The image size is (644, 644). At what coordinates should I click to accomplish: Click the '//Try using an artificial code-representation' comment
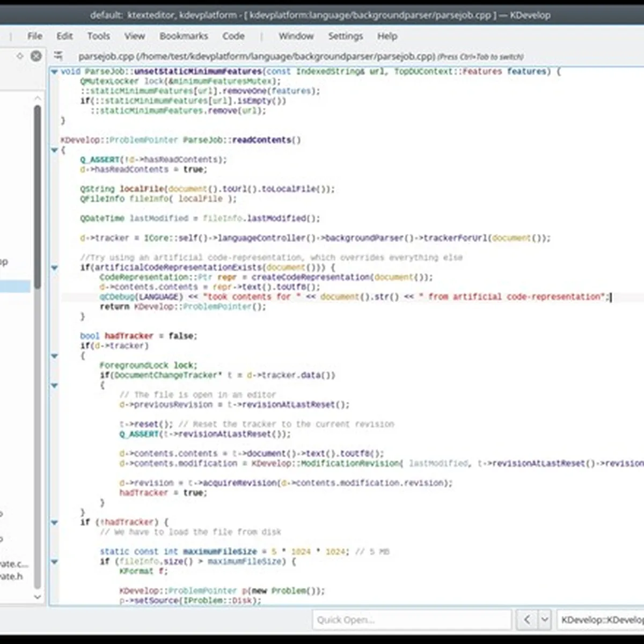click(271, 258)
